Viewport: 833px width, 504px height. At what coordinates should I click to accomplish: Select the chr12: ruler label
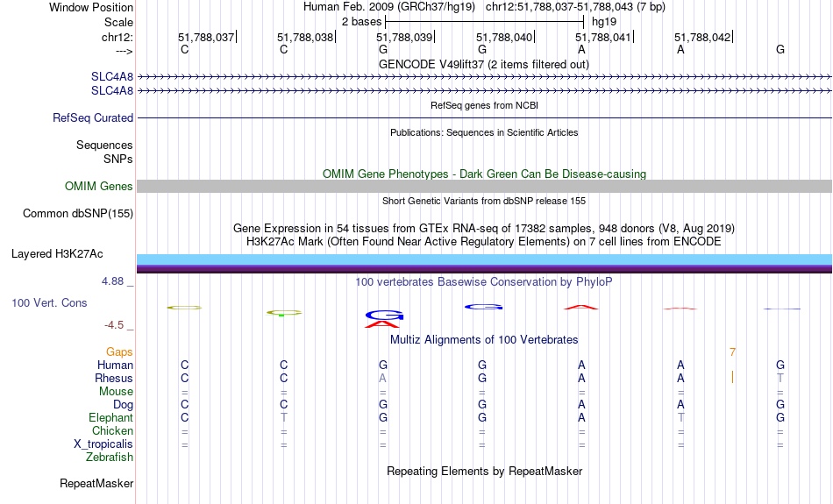pyautogui.click(x=117, y=37)
